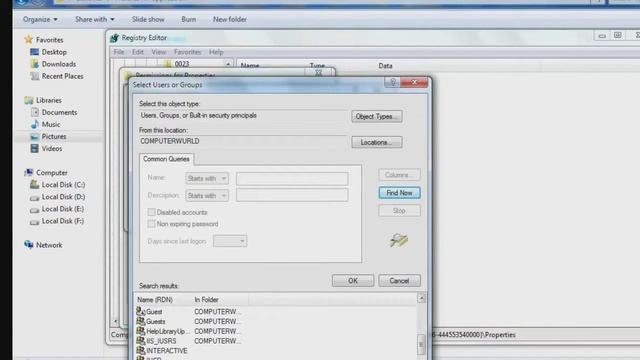Open Local Disk (D:) drive icon
The width and height of the screenshot is (640, 360).
click(x=35, y=197)
